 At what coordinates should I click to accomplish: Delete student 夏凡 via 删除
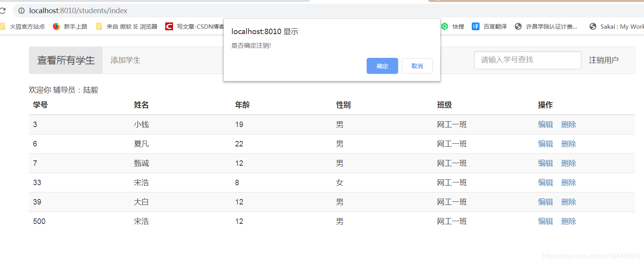pyautogui.click(x=569, y=144)
